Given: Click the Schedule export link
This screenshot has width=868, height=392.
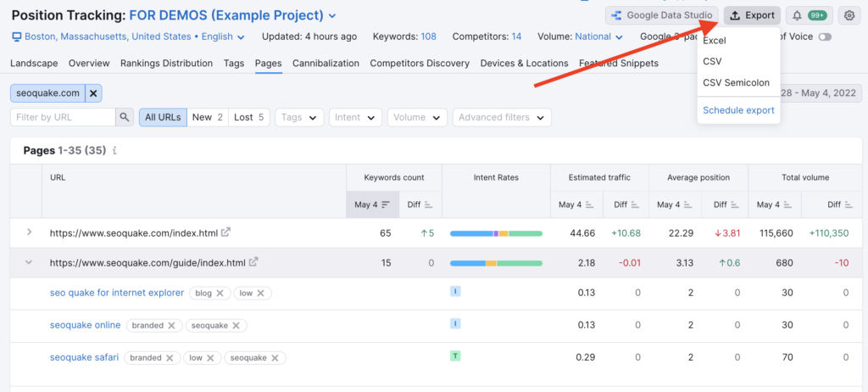Looking at the screenshot, I should click(x=738, y=110).
